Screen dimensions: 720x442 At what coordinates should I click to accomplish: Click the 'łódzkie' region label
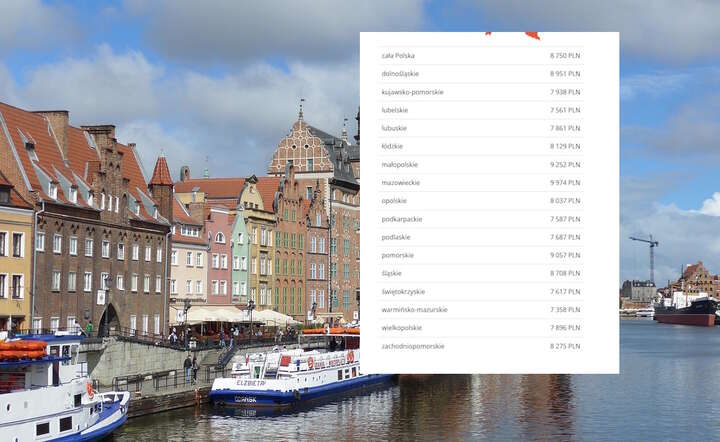tap(393, 146)
